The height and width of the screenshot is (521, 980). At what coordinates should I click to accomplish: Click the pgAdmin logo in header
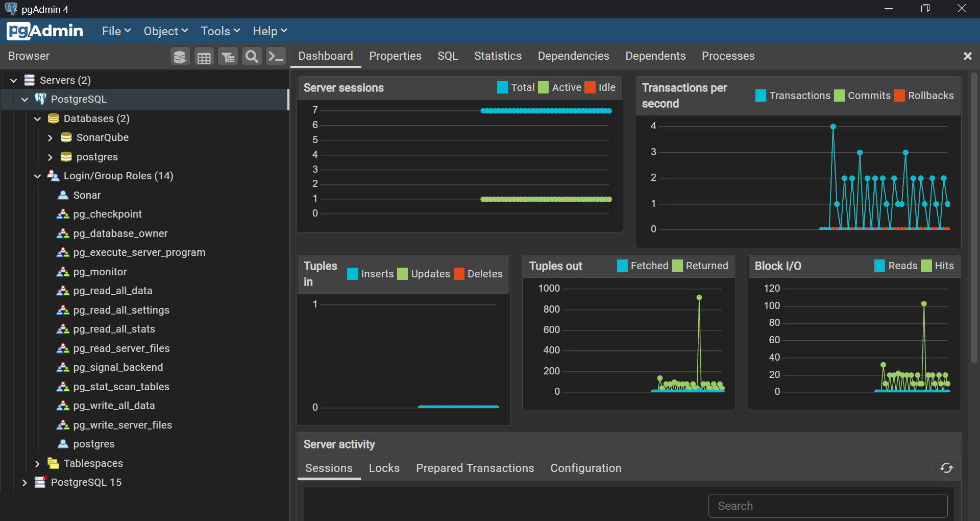click(45, 31)
